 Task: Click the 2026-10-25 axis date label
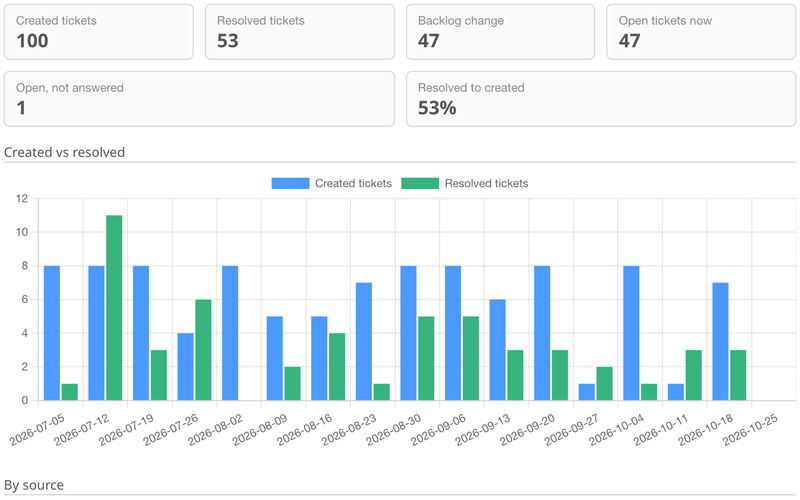click(x=751, y=430)
